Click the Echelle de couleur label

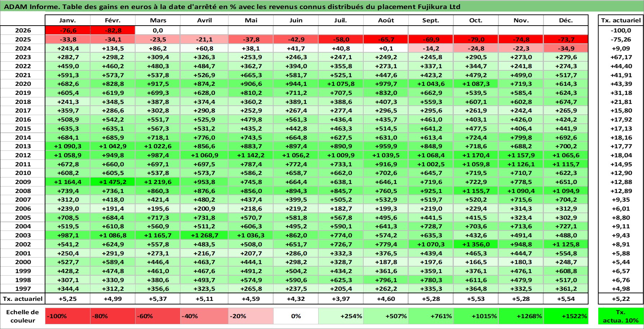click(x=23, y=316)
